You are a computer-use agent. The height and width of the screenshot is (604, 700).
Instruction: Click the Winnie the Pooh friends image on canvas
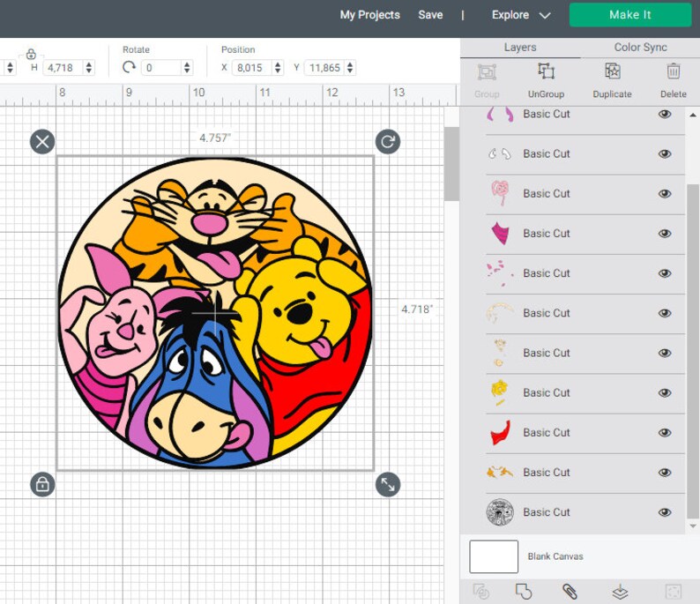215,313
